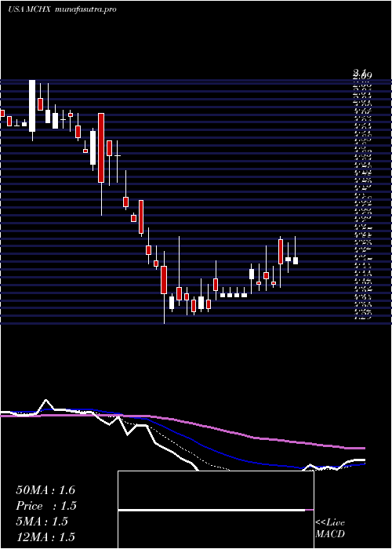The width and height of the screenshot is (392, 549).
Task: Click the tallest white candlestick near chart top
Action: tap(32, 106)
